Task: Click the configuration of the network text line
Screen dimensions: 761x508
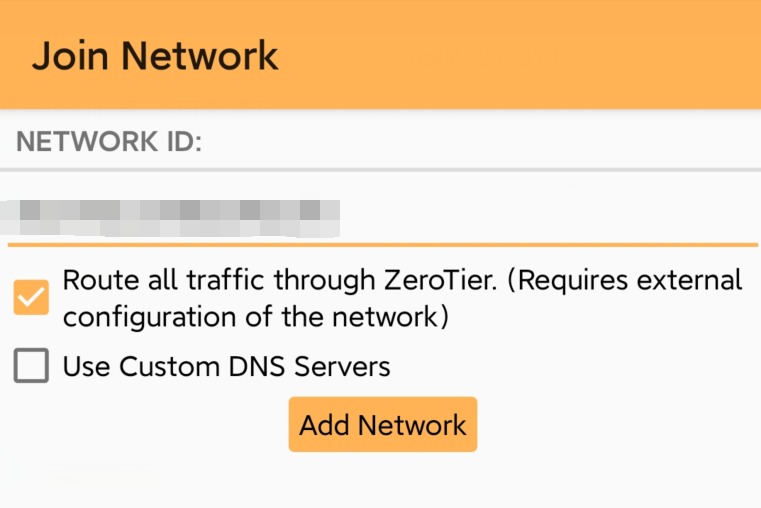Action: coord(256,317)
